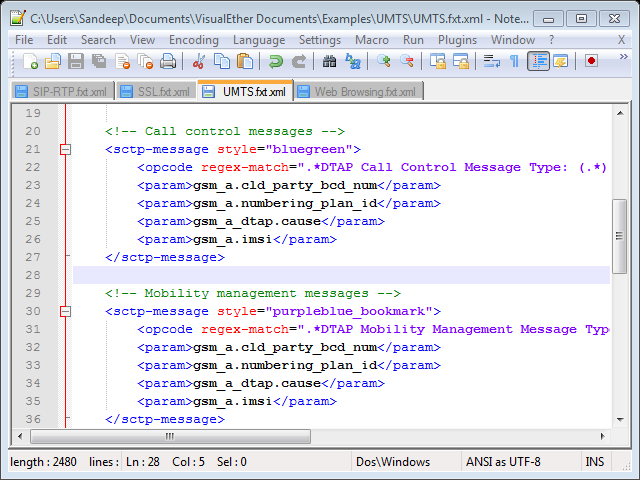This screenshot has height=480, width=640.
Task: Click the user-defined language dialog icon
Action: click(561, 61)
